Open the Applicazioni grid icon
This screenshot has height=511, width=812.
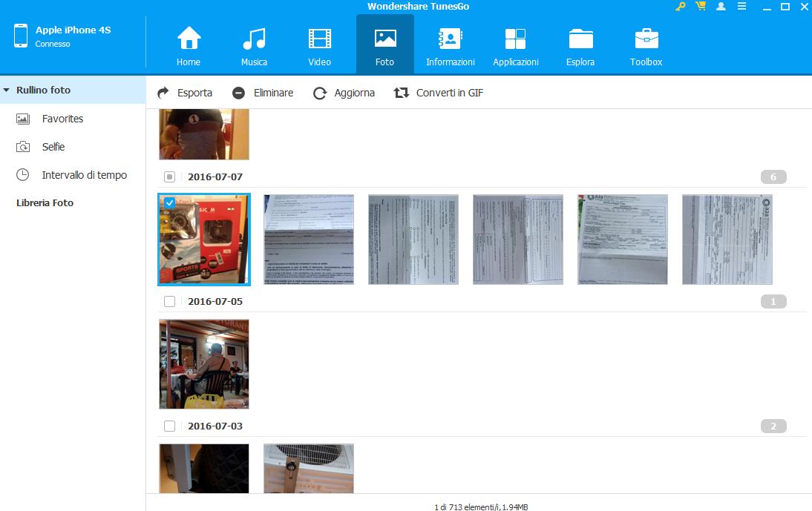tap(515, 39)
